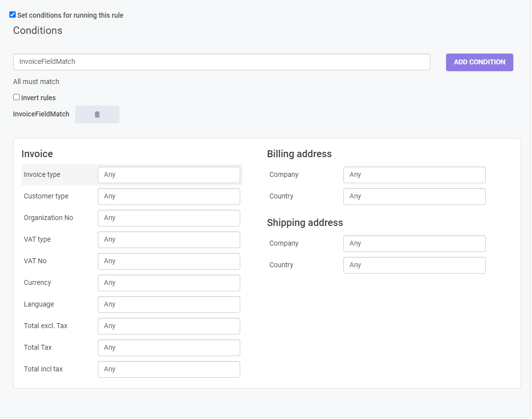Click the Total excl. Tax input
Screen dimensions: 532x419
click(x=168, y=326)
